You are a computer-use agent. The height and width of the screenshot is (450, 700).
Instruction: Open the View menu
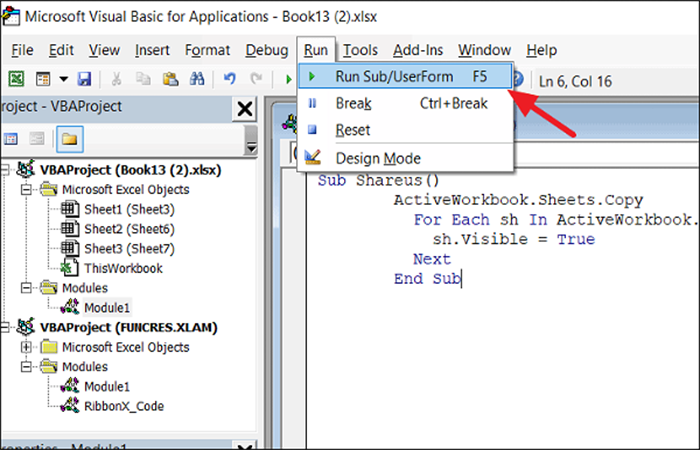tap(104, 50)
